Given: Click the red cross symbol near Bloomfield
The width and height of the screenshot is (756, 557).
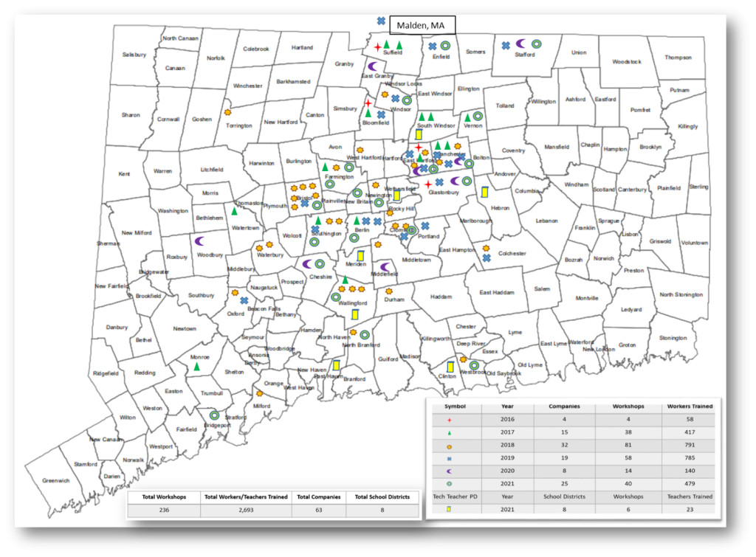Looking at the screenshot, I should (368, 105).
